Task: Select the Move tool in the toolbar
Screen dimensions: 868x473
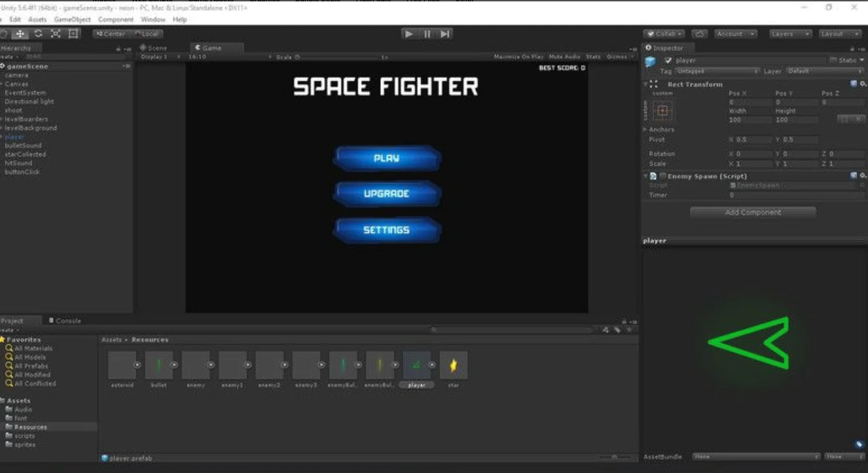Action: (21, 34)
